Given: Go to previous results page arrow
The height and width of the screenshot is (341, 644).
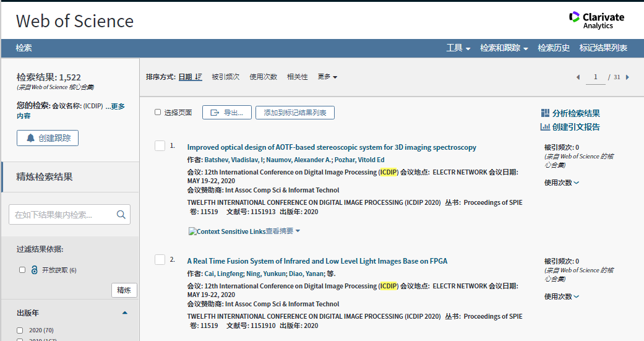Looking at the screenshot, I should [x=578, y=77].
